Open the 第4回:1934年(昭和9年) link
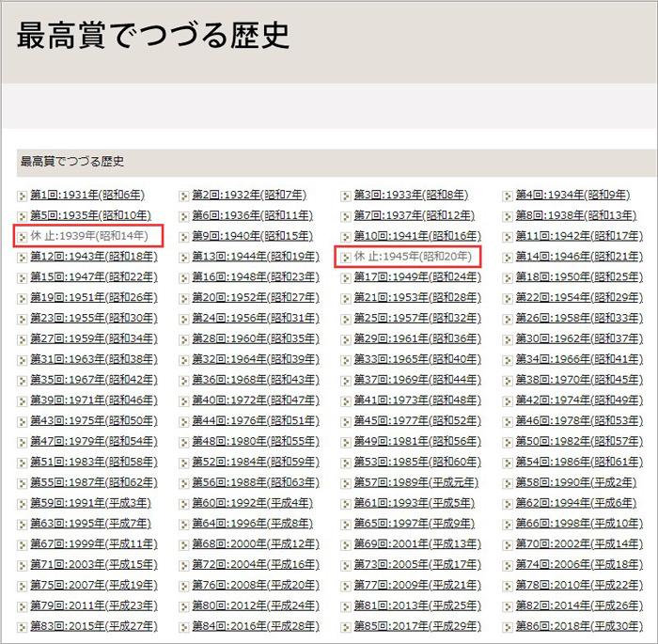658x644 pixels. [x=572, y=195]
